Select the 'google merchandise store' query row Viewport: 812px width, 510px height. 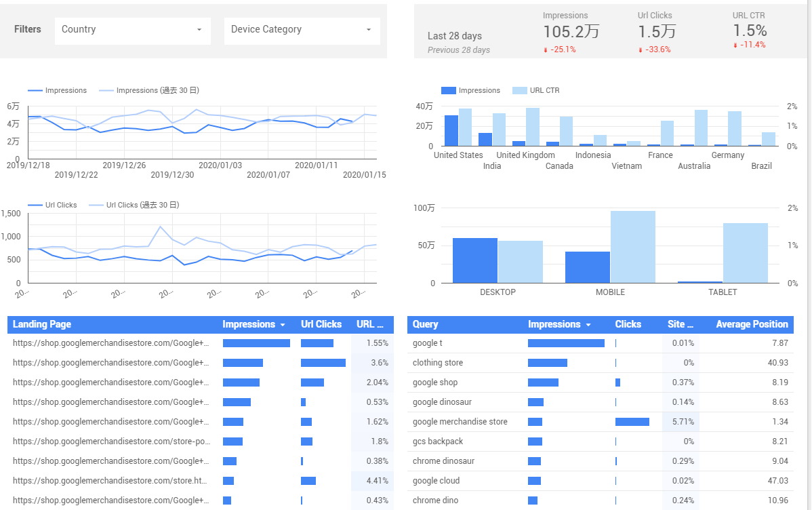click(601, 422)
